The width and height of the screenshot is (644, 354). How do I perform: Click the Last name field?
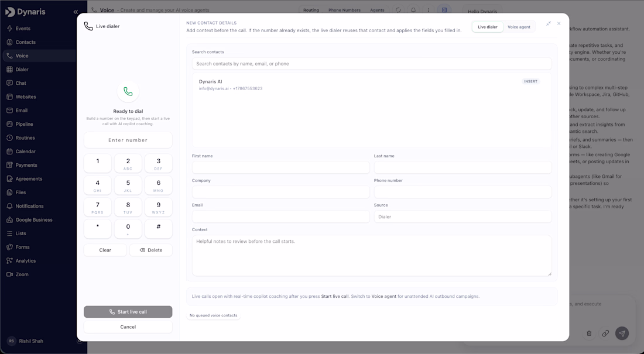point(463,167)
